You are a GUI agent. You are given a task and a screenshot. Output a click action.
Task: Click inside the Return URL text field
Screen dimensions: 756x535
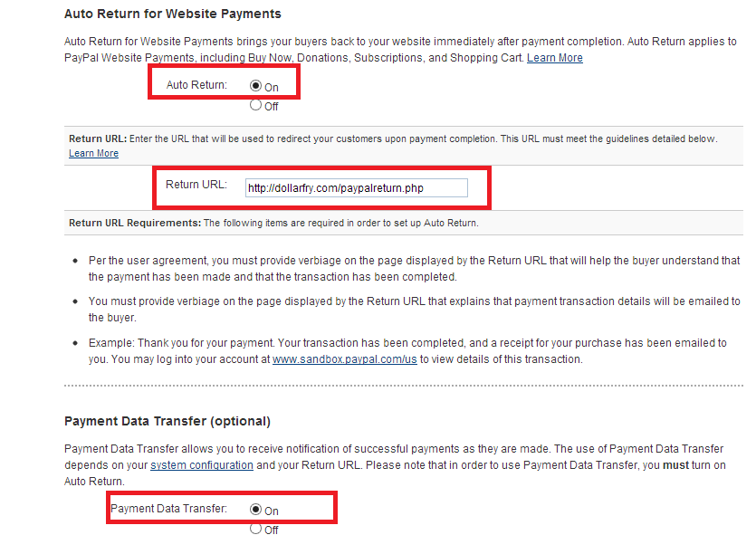pos(357,187)
